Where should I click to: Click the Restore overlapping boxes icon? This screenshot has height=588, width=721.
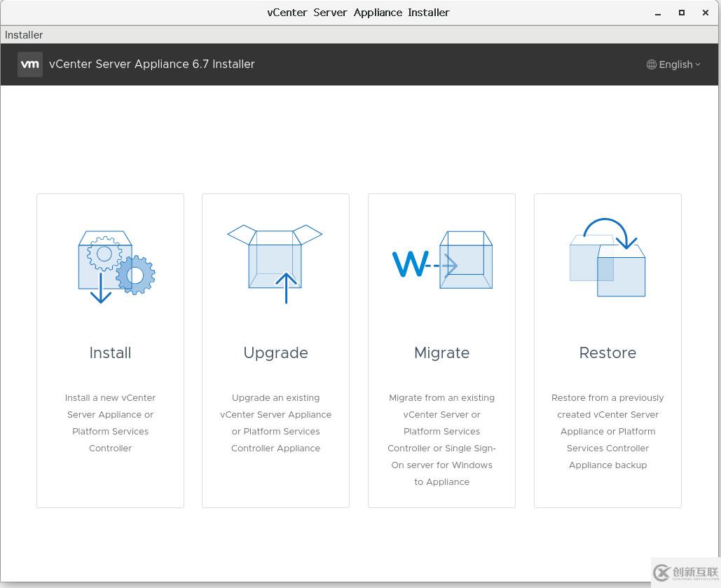tap(607, 257)
